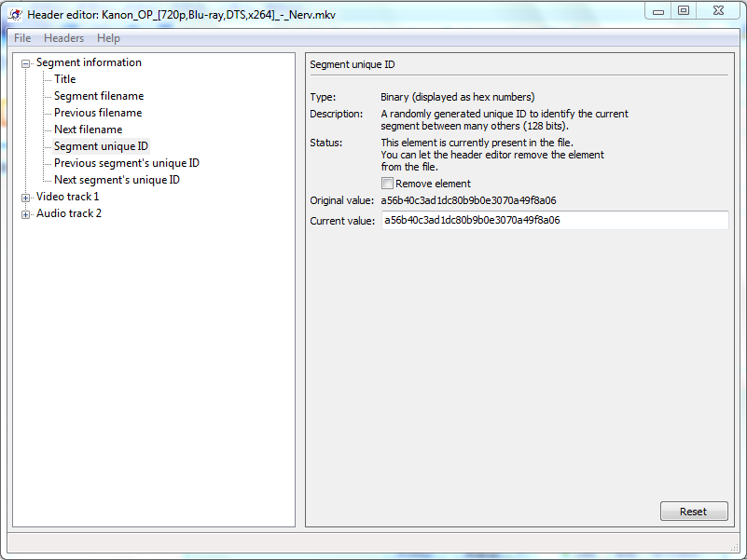
Task: Click the Header editor app icon in title bar
Action: pyautogui.click(x=16, y=14)
